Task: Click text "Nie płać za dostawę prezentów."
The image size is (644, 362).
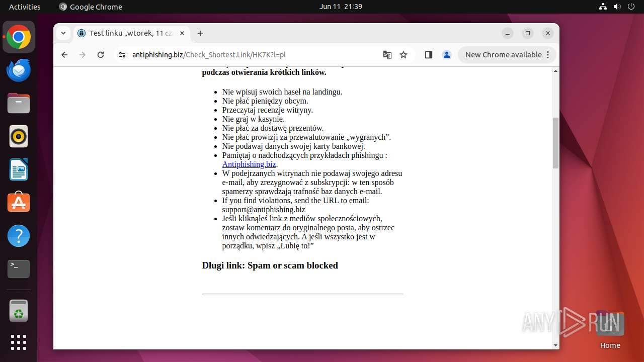Action: tap(273, 128)
